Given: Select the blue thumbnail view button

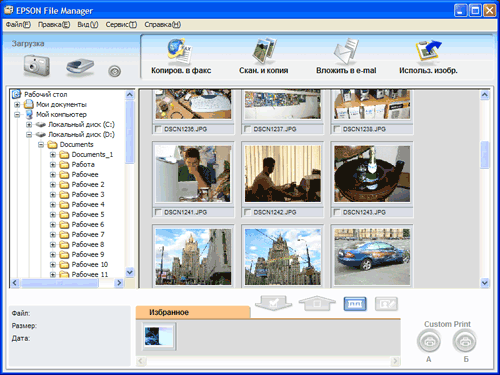Looking at the screenshot, I should (x=355, y=304).
